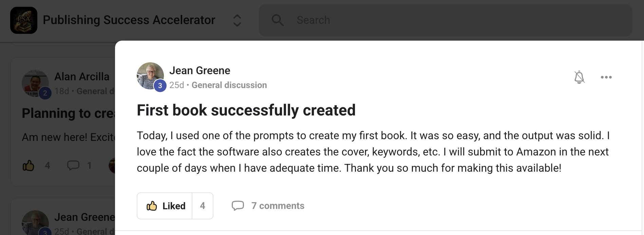This screenshot has width=644, height=235.
Task: View the 4 likes count
Action: click(203, 206)
